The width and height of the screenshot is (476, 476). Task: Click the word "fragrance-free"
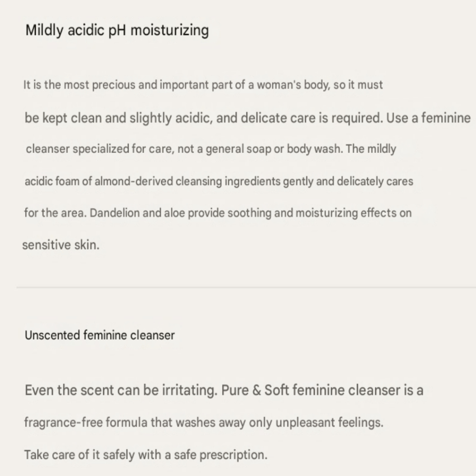pos(64,423)
